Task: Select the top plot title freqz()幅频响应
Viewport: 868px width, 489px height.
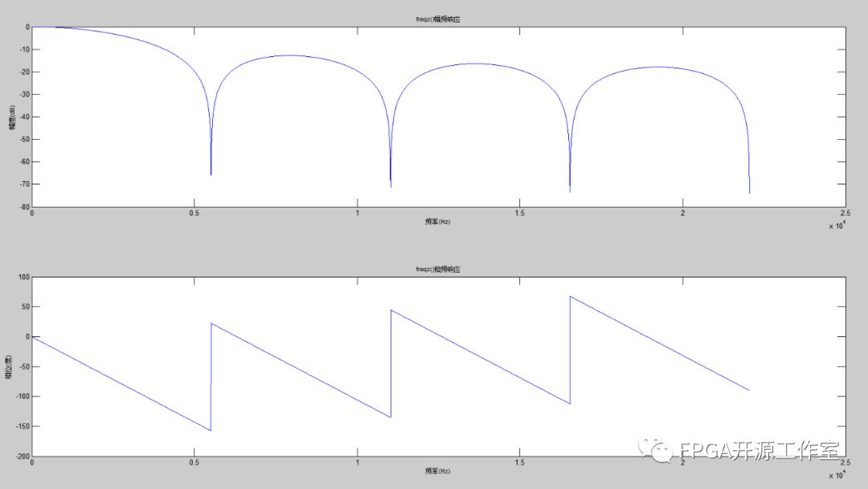Action: tap(438, 18)
